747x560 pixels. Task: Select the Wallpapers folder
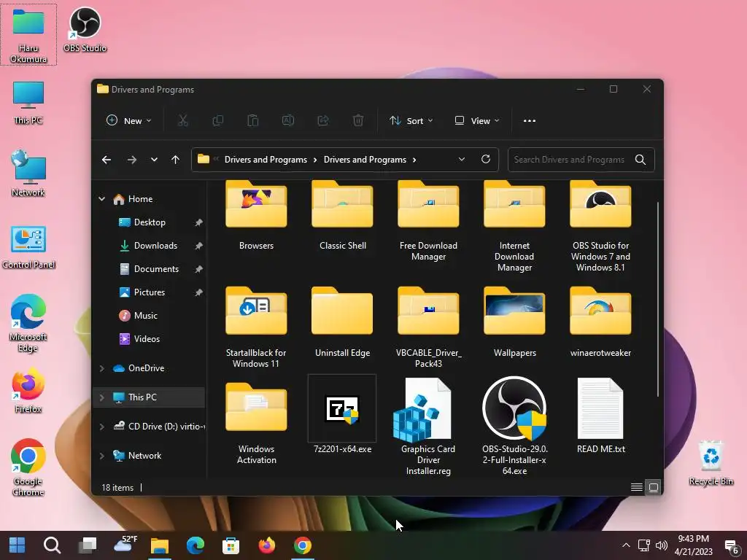[514, 322]
